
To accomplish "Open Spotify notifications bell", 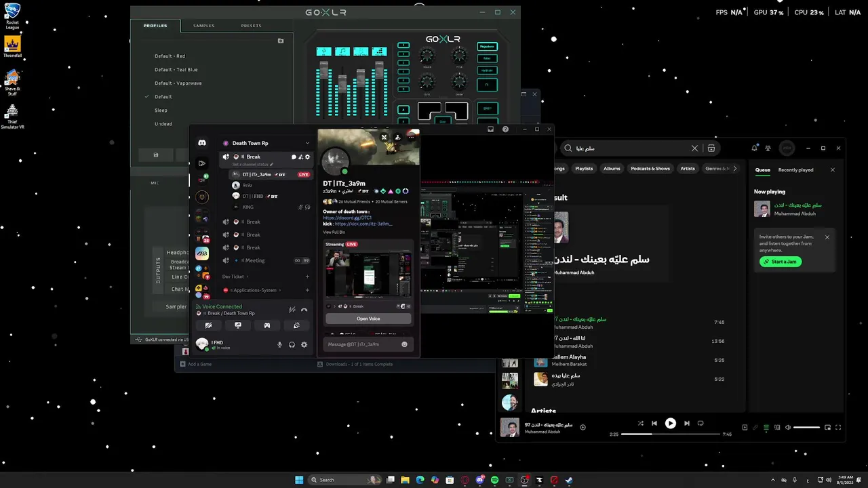I will [x=755, y=148].
